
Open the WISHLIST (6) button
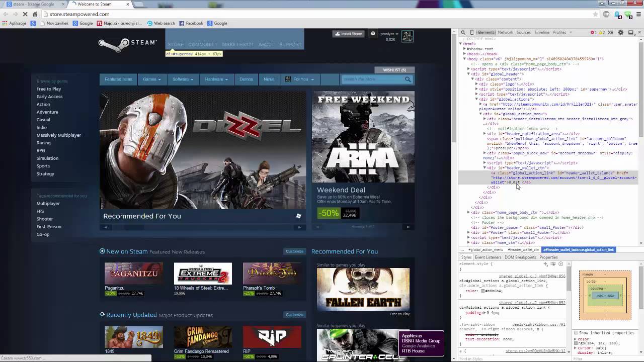[x=394, y=70]
